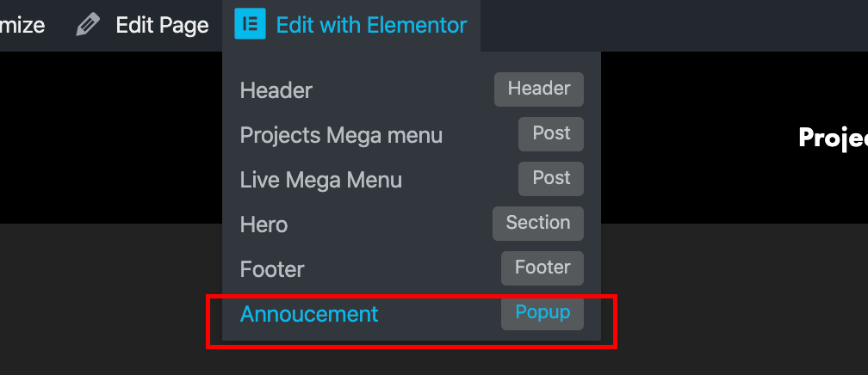Click the gray Header type badge
Viewport: 868px width, 375px height.
pos(539,89)
